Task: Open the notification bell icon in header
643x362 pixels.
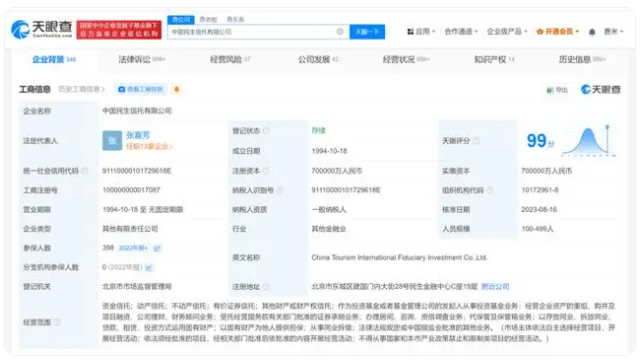Action: click(592, 32)
